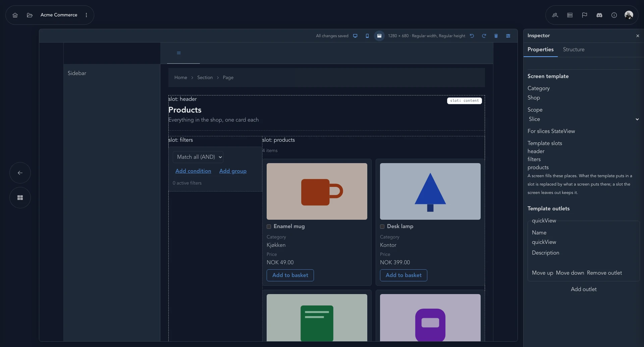
Task: Open the Discord icon
Action: 599,15
